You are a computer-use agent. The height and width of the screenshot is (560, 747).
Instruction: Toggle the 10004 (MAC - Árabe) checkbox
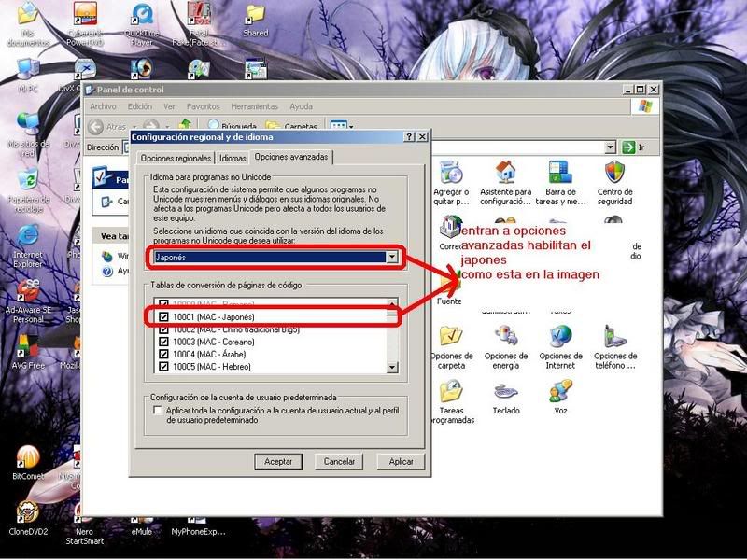coord(164,354)
